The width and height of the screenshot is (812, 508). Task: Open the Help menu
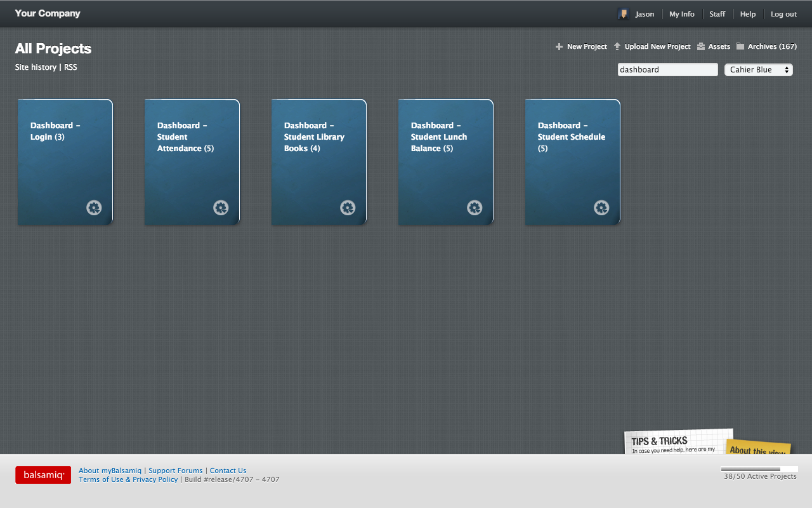[x=748, y=13]
